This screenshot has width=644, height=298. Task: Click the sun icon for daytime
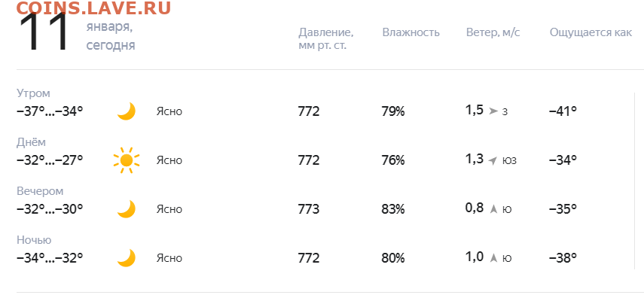pos(127,160)
